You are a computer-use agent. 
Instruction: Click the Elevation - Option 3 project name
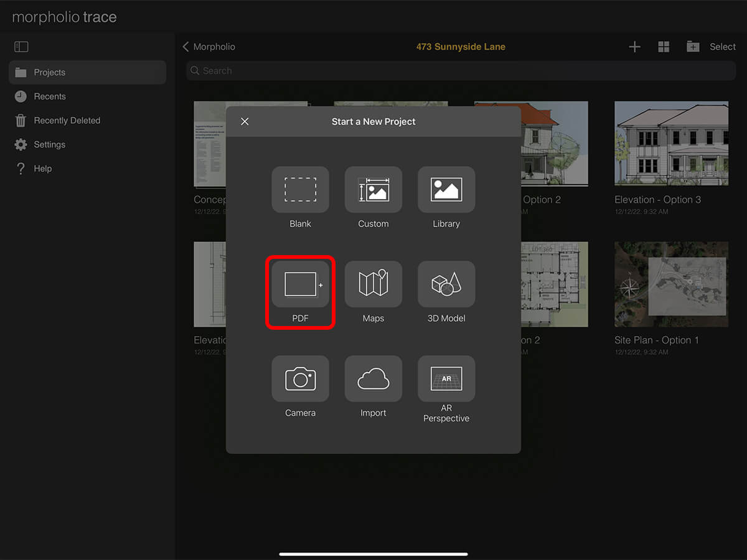[658, 200]
